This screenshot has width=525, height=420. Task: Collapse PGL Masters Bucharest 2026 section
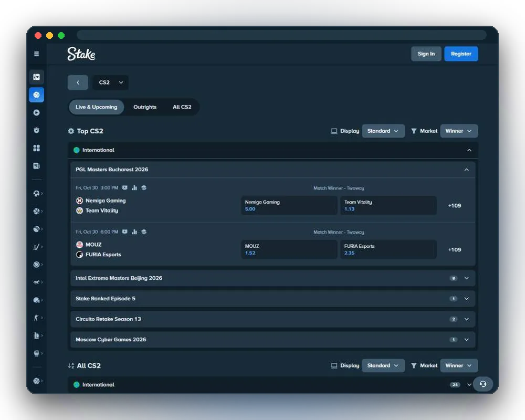click(466, 170)
